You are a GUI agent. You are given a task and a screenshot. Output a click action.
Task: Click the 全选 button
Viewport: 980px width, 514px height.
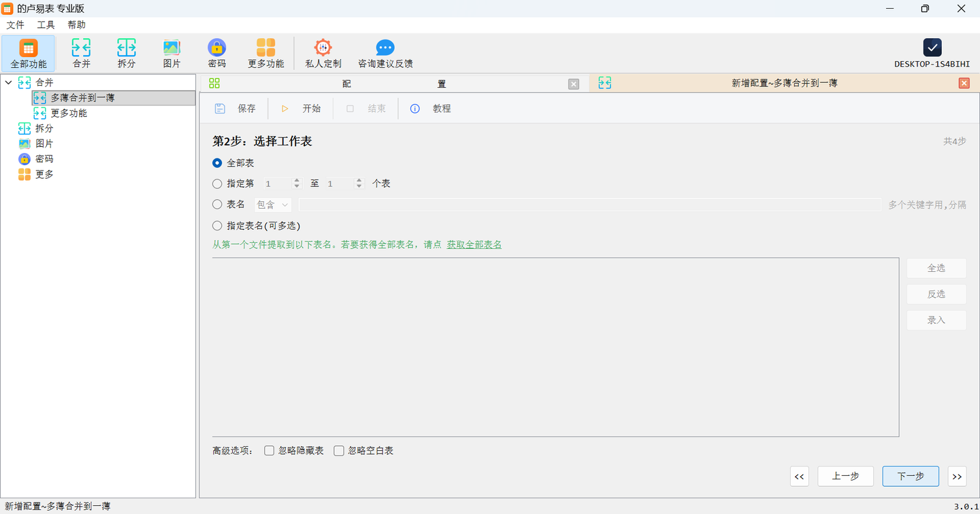[936, 268]
